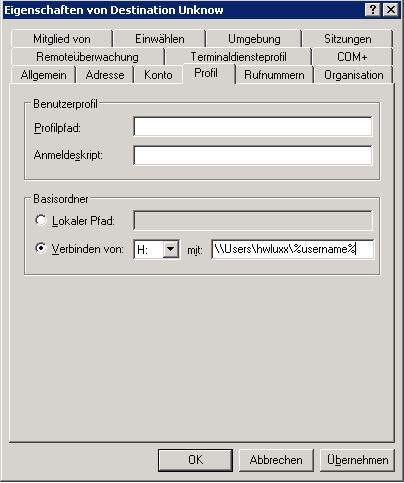404x483 pixels.
Task: Switch to the Einwählen tab
Action: click(160, 39)
